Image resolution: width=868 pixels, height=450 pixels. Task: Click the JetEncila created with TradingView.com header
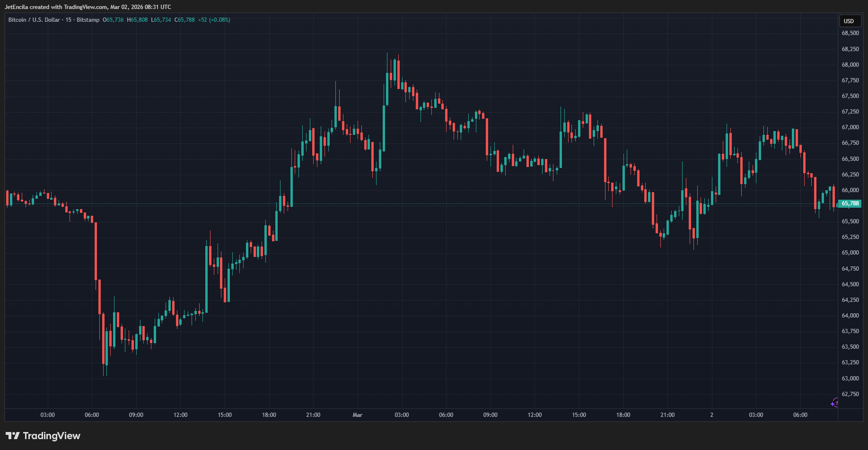click(88, 7)
